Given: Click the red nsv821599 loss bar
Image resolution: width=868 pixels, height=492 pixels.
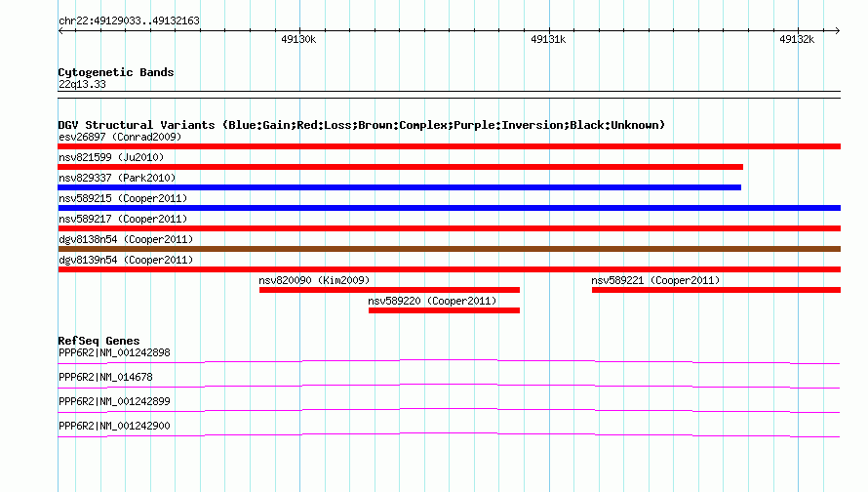Looking at the screenshot, I should point(400,167).
